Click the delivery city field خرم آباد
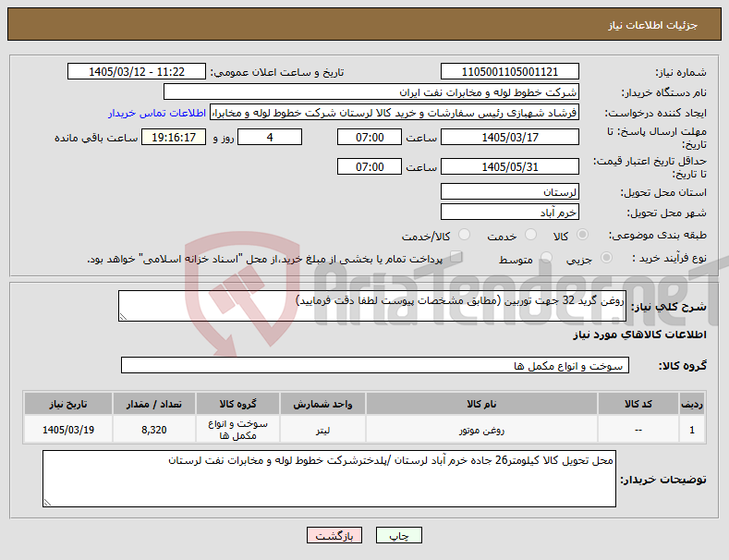The width and height of the screenshot is (729, 560). (x=509, y=213)
